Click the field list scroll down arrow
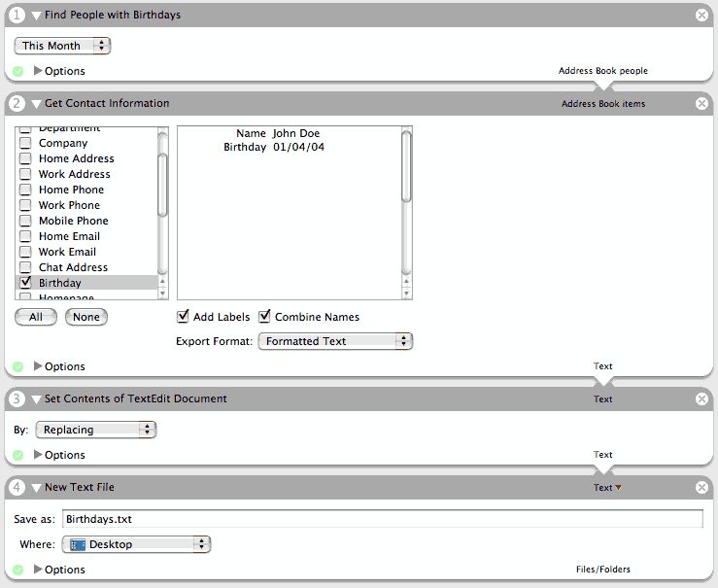Screen dimensions: 718x588 pos(162,293)
